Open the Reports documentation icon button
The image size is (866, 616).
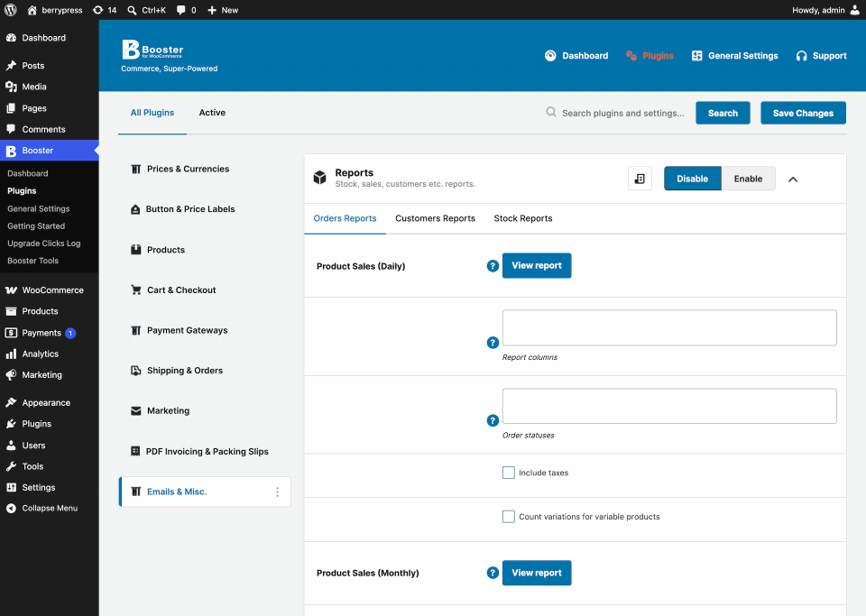click(640, 179)
